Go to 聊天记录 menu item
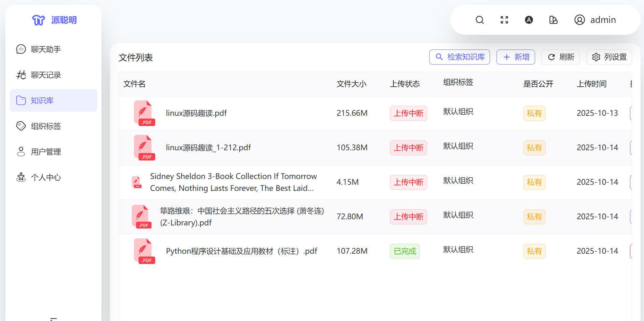Viewport: 644px width, 321px height. [x=54, y=75]
